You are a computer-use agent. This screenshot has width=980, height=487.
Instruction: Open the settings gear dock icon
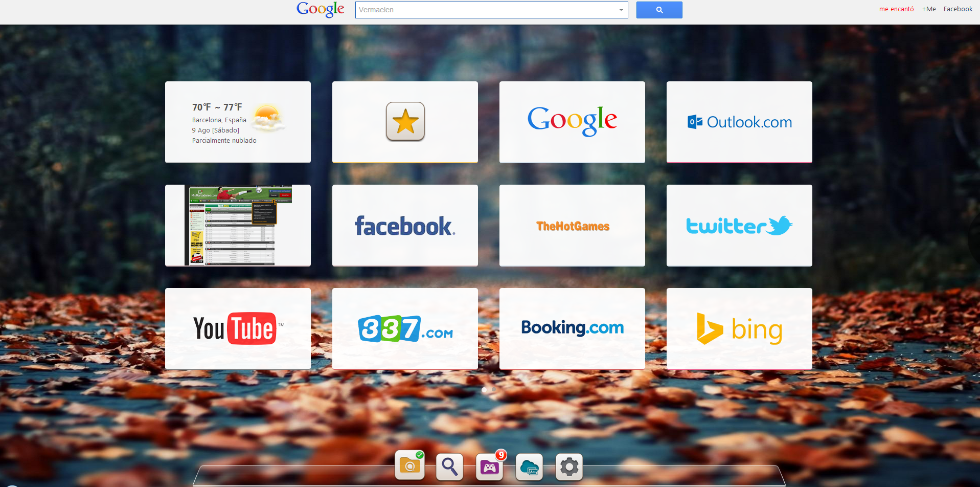click(569, 467)
